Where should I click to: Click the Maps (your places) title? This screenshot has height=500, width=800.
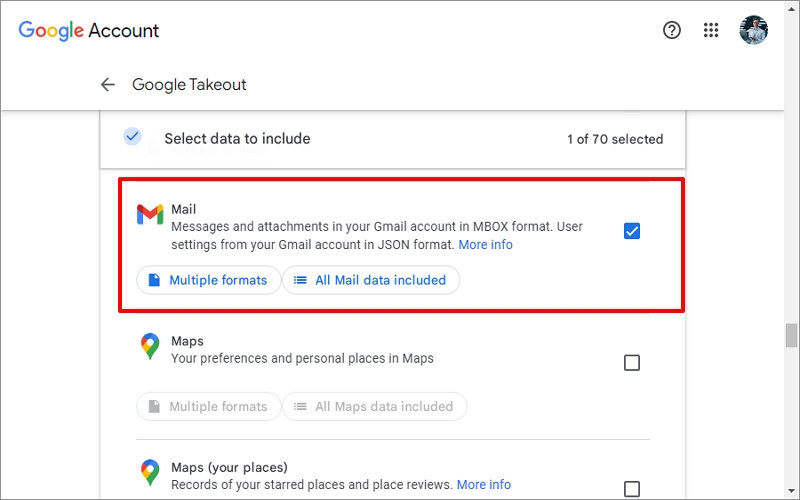(x=229, y=467)
